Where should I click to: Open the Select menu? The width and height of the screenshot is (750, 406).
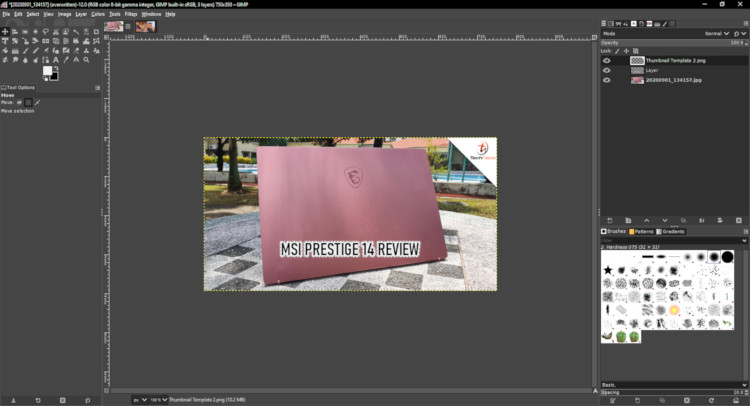pos(33,14)
